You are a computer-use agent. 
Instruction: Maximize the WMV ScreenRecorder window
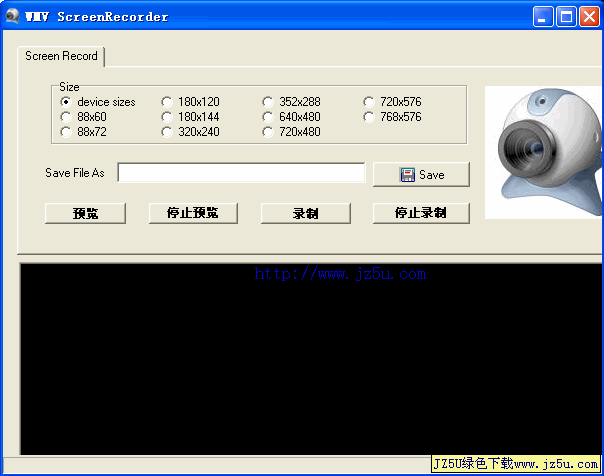(566, 17)
